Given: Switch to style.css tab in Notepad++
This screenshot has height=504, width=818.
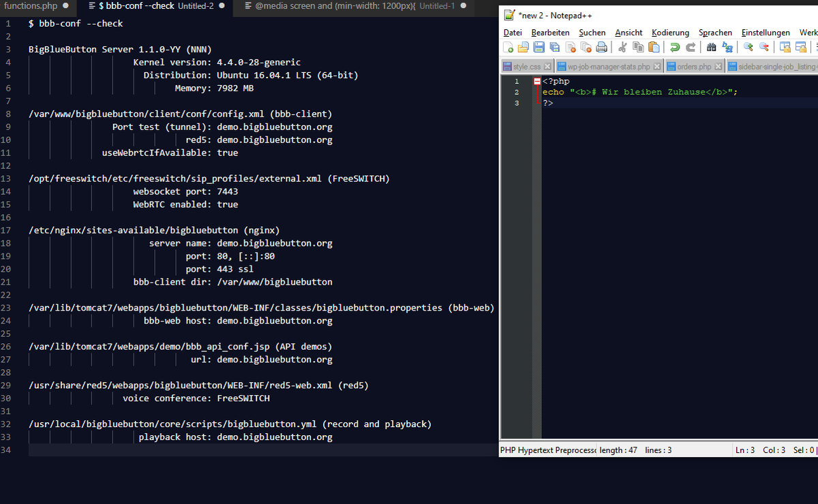Looking at the screenshot, I should [x=527, y=67].
